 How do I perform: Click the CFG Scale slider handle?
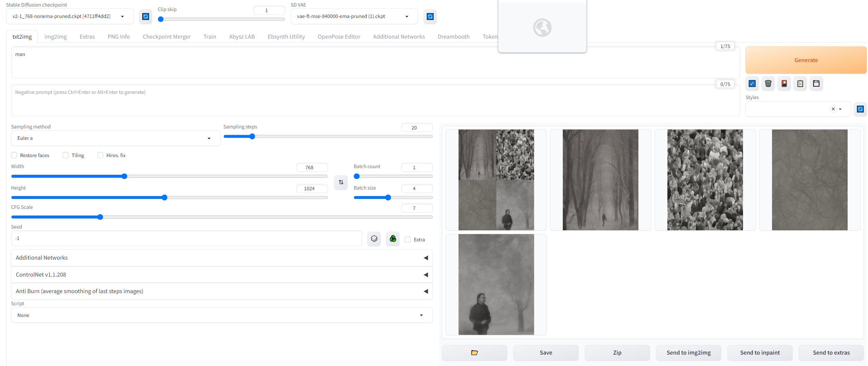point(100,217)
